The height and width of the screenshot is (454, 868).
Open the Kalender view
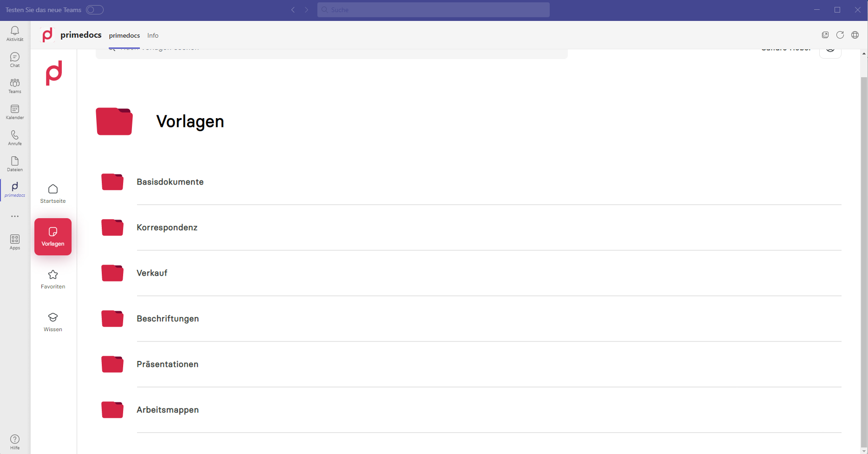15,111
